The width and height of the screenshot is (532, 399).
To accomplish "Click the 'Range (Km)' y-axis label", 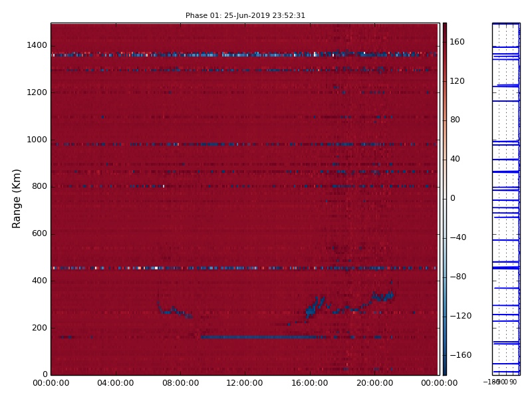I will coord(16,198).
